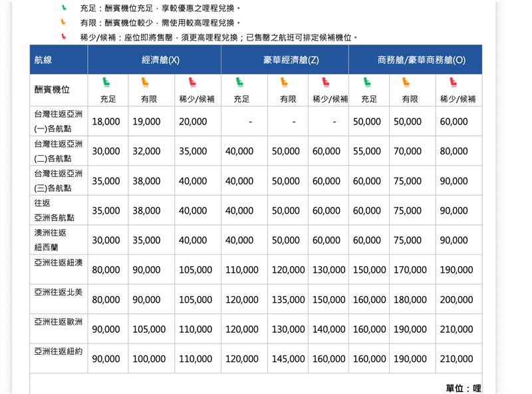
Task: Select the route label 亞洲往返北美
Action: (59, 292)
